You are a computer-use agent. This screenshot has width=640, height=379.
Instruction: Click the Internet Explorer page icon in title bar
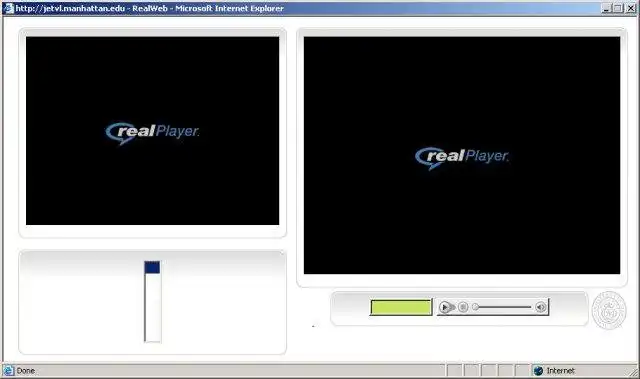(x=9, y=8)
